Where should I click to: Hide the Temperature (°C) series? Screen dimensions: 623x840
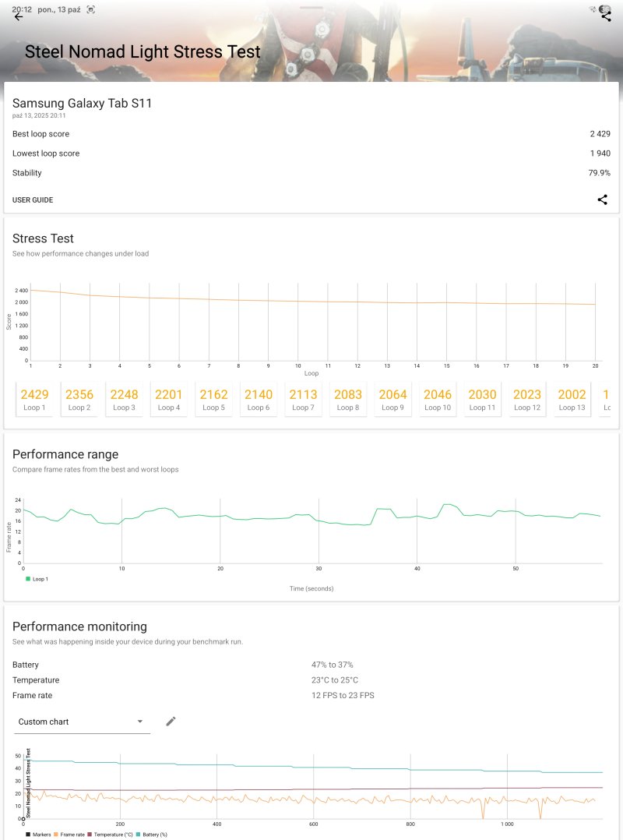[x=111, y=835]
